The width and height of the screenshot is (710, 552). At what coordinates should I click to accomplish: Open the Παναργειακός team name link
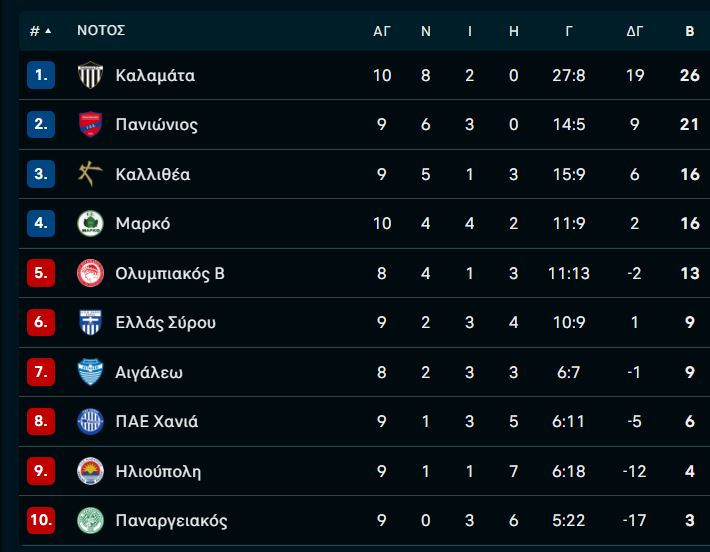click(x=171, y=521)
